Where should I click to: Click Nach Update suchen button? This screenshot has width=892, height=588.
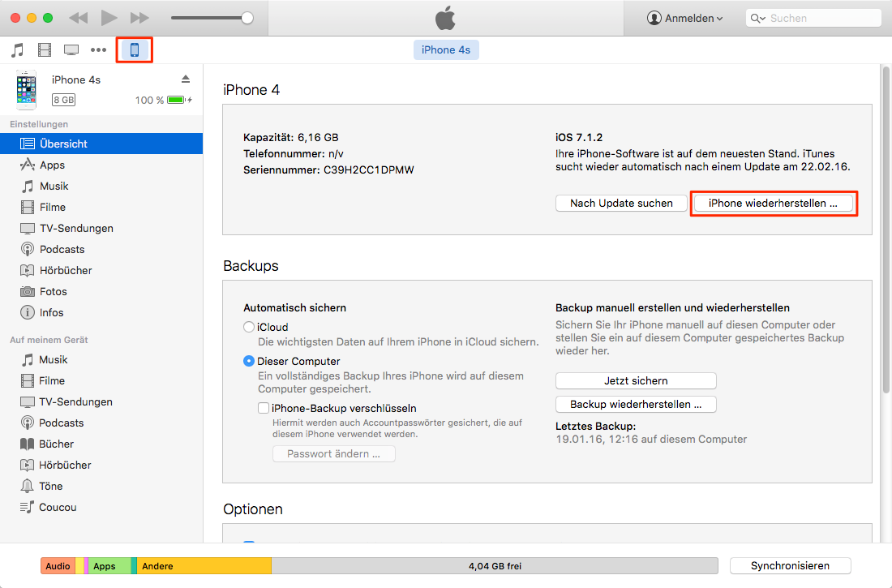tap(621, 204)
